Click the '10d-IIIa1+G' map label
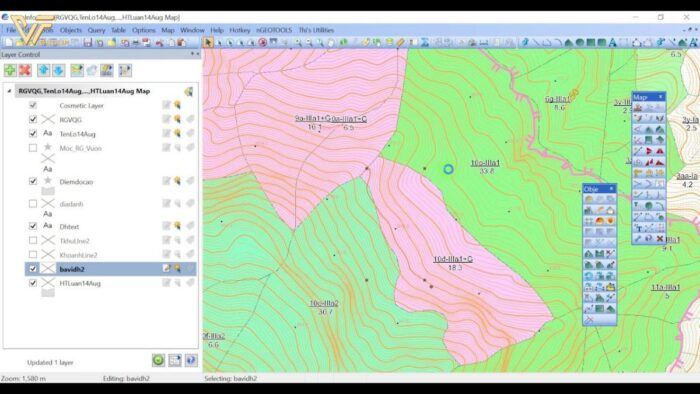This screenshot has width=700, height=394. click(453, 259)
